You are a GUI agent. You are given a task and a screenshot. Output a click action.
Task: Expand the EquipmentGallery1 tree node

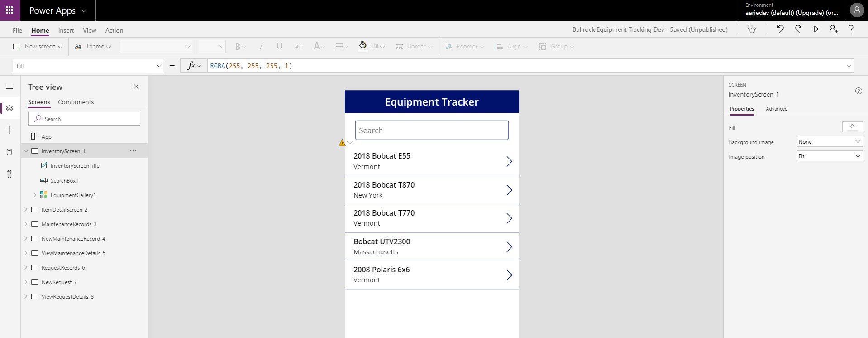point(35,195)
